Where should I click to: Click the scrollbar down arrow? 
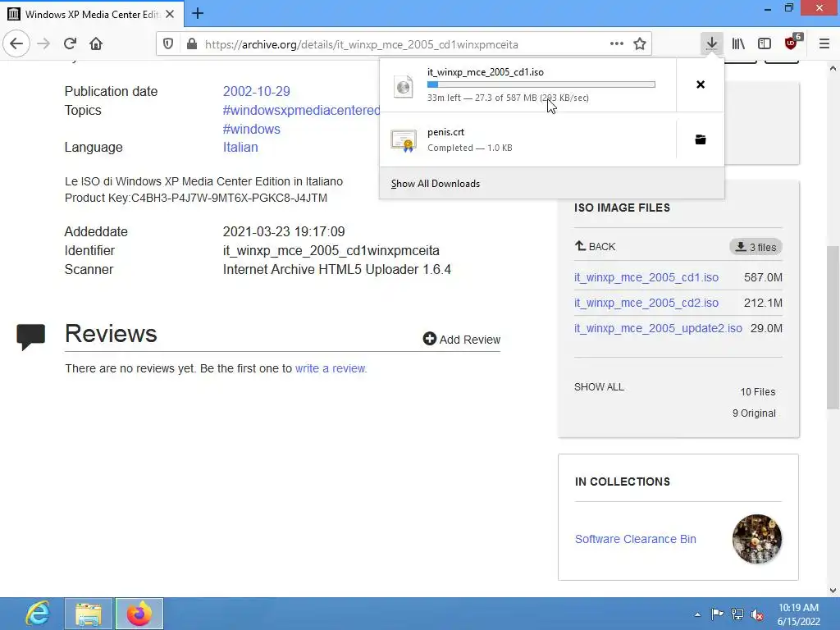point(833,591)
